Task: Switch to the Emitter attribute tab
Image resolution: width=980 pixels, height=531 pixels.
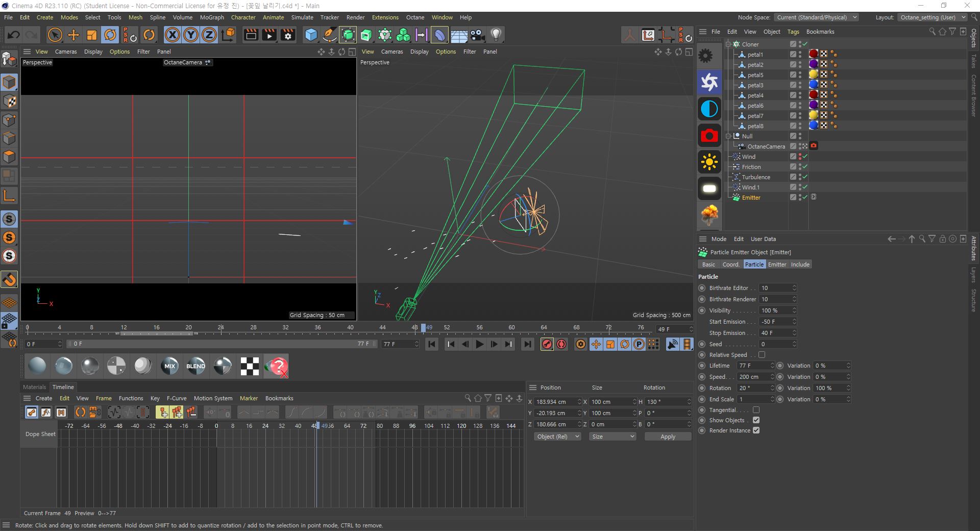Action: (x=777, y=264)
